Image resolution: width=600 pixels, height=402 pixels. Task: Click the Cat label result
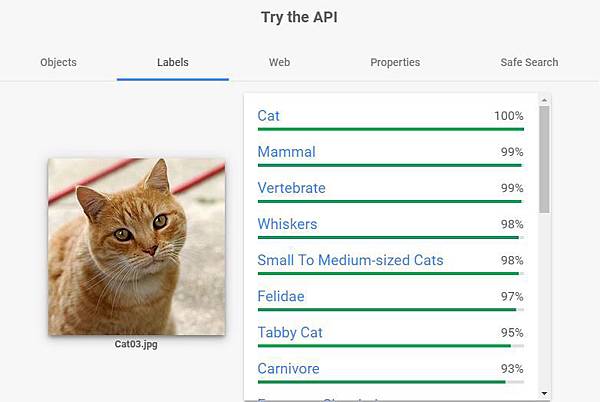pyautogui.click(x=269, y=116)
